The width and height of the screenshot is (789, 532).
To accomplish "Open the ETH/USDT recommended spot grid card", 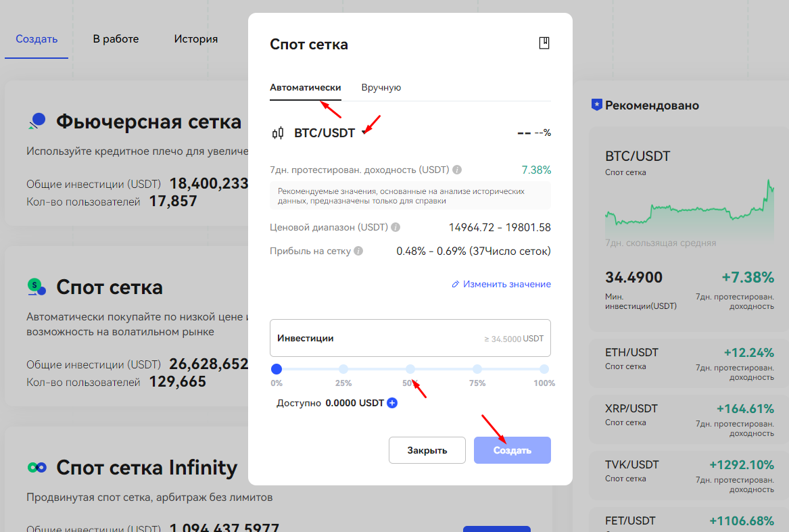I will [689, 363].
